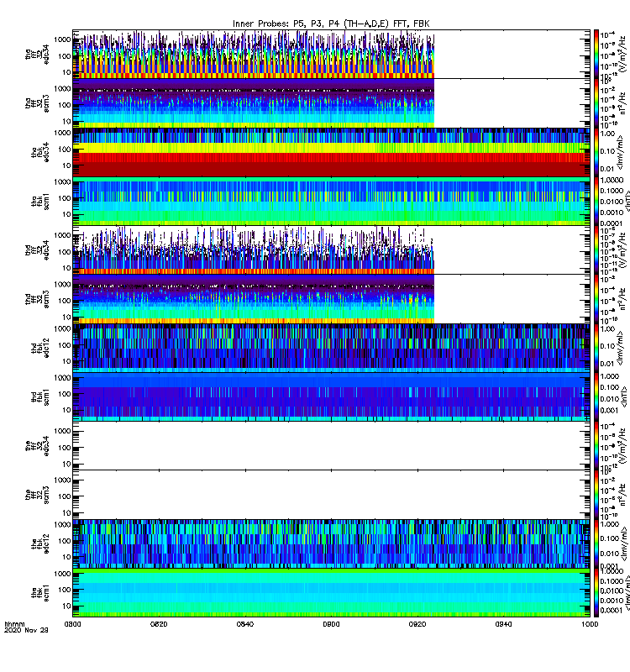Click the 'tha fbk scm1' y-axis label
This screenshot has height=672, width=630.
click(40, 202)
